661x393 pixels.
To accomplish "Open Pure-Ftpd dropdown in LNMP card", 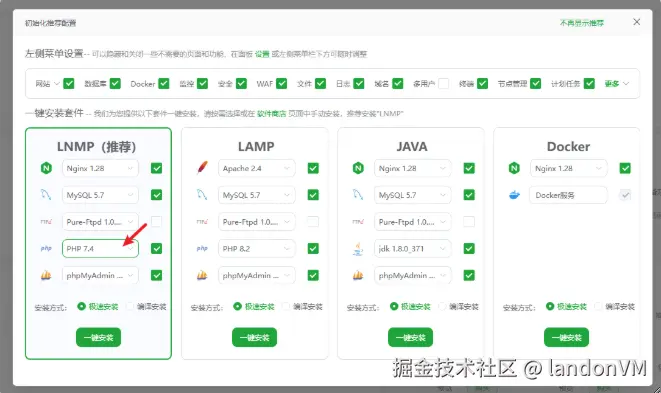I will click(100, 222).
